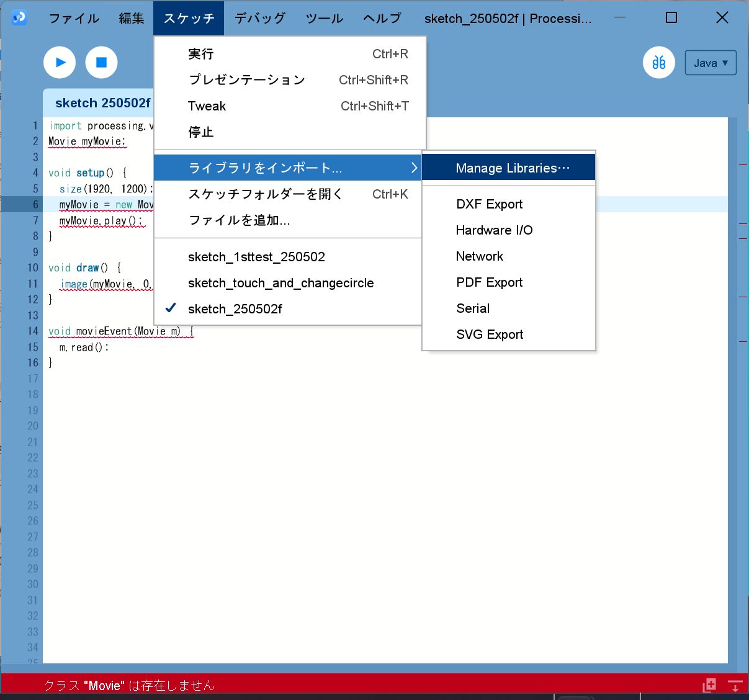
Task: Select checked sketch_250502f entry
Action: pos(288,309)
